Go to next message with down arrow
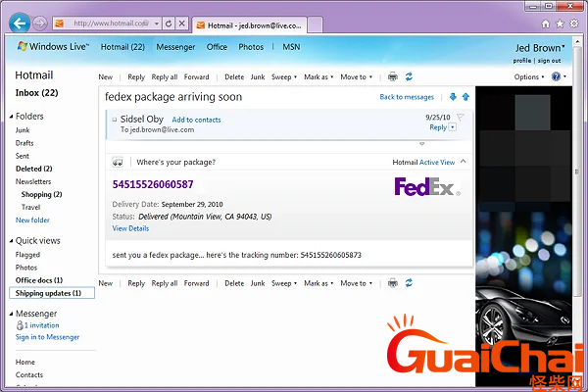Image resolution: width=588 pixels, height=392 pixels. point(453,97)
